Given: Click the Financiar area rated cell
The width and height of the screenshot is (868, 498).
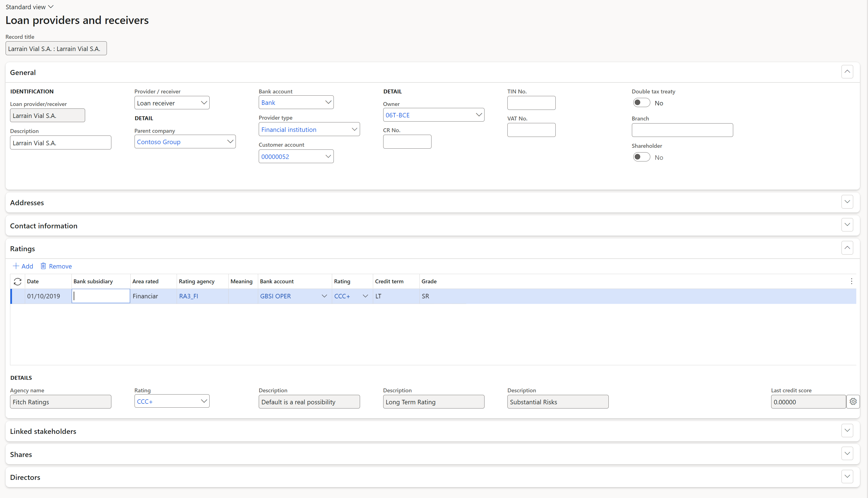Looking at the screenshot, I should (x=153, y=296).
